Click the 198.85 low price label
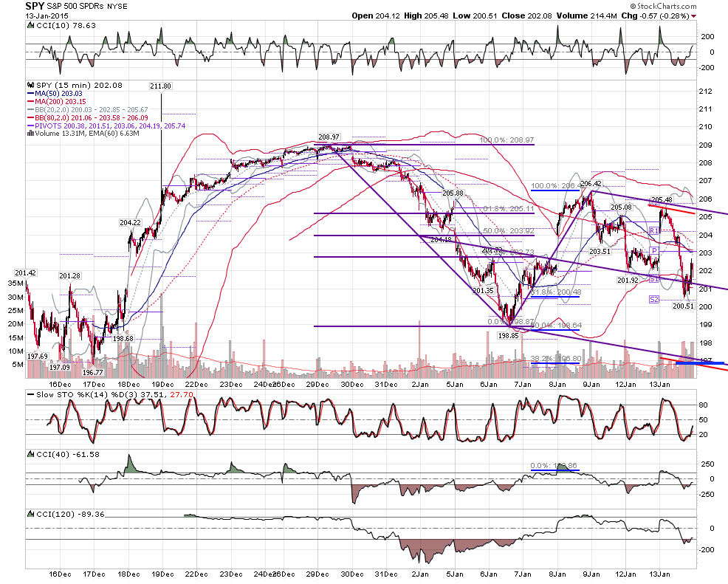This screenshot has height=584, width=728. pyautogui.click(x=508, y=336)
